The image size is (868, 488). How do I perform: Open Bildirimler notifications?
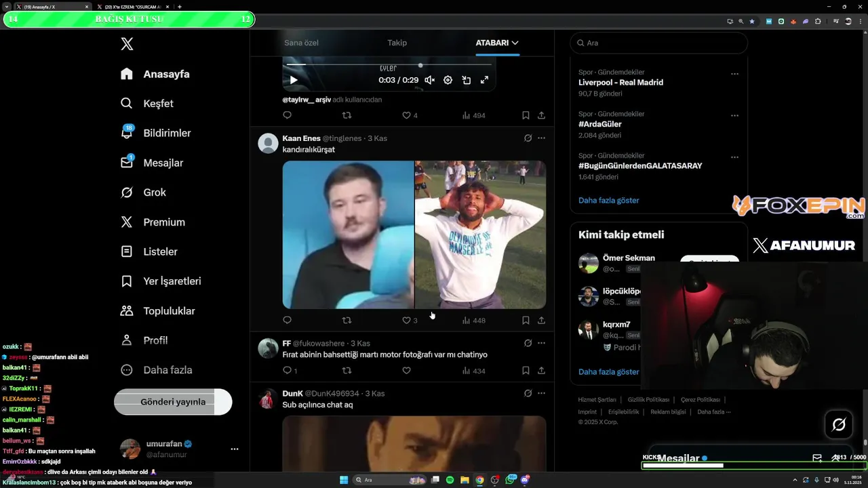(155, 133)
